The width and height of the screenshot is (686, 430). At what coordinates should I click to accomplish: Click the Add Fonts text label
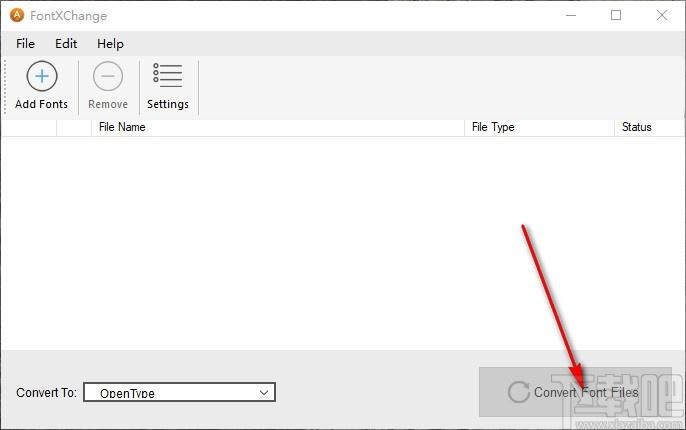tap(42, 104)
